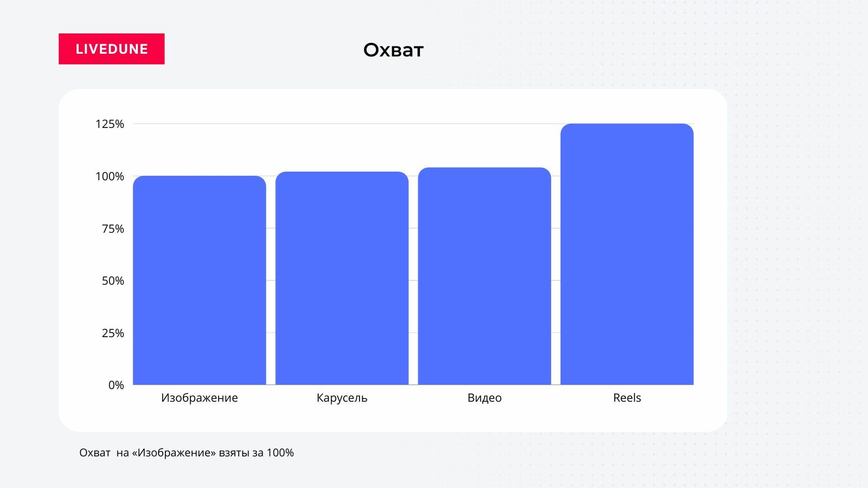Click the footnote about Изображение 100%
Viewport: 868px width, 488px height.
tap(187, 453)
